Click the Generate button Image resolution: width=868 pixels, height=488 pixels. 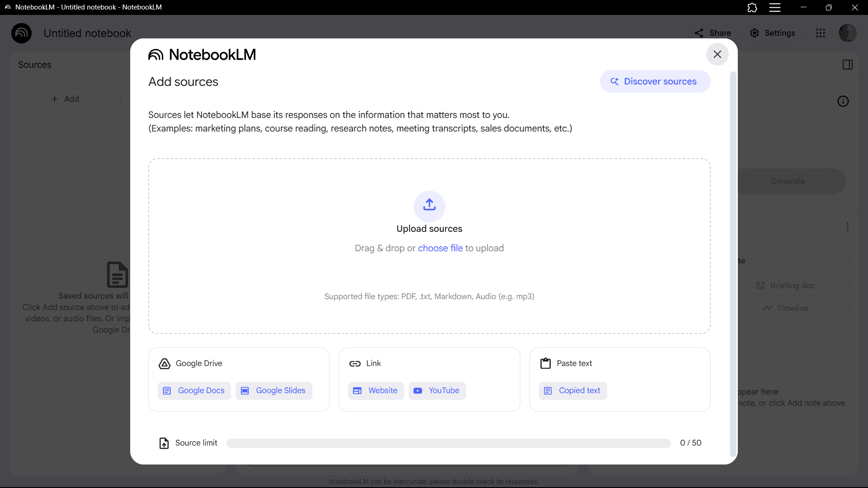[788, 181]
